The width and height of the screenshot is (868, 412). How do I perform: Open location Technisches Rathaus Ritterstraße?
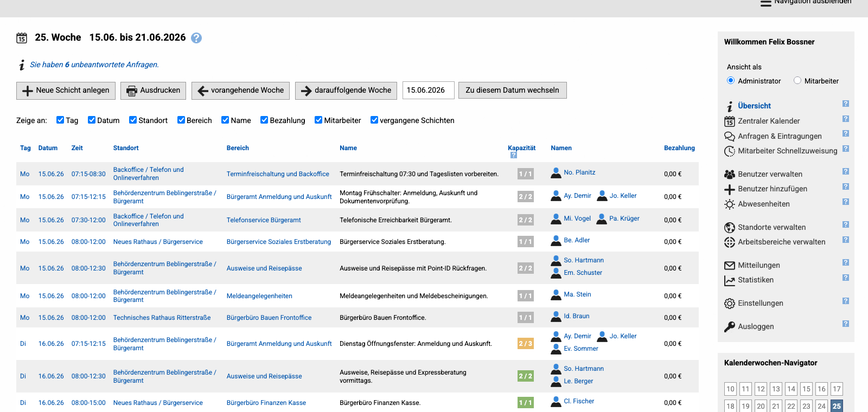point(162,318)
